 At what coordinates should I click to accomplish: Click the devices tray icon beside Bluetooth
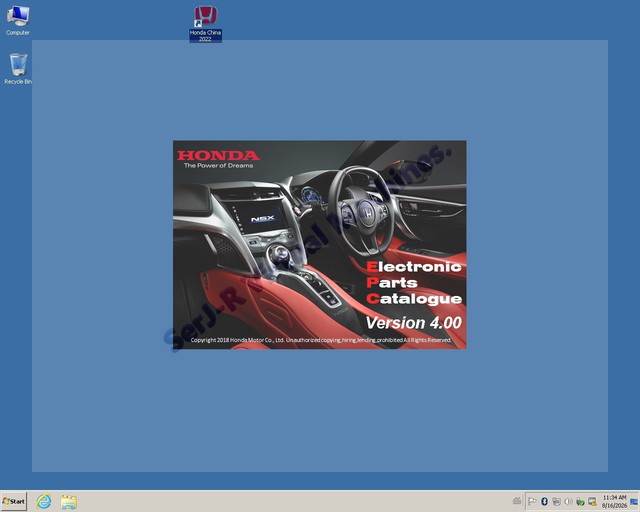(556, 501)
